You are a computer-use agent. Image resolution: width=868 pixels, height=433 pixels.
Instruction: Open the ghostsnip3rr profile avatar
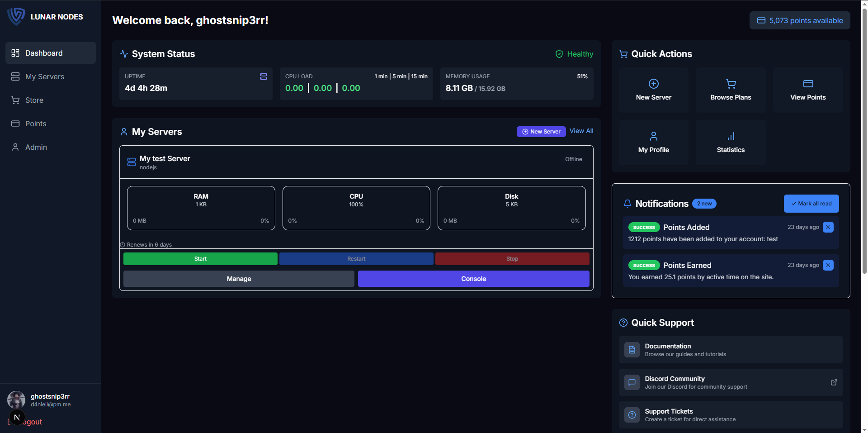coord(16,400)
